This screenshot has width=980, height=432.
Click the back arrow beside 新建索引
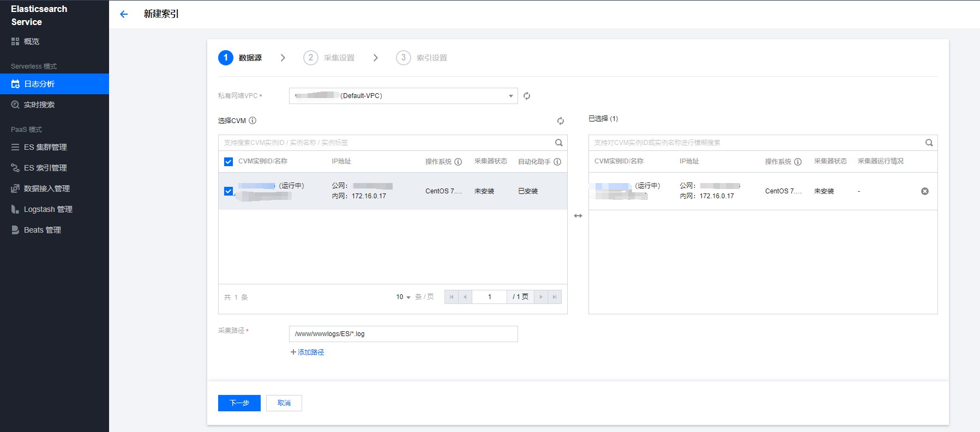coord(124,14)
